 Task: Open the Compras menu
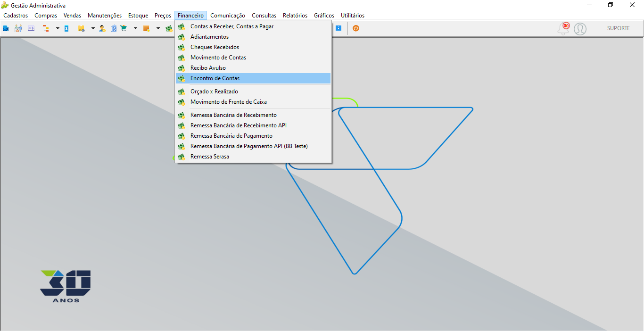(46, 16)
